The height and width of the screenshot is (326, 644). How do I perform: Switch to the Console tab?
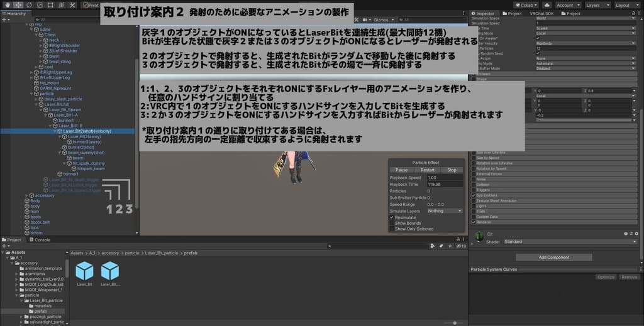coord(42,240)
